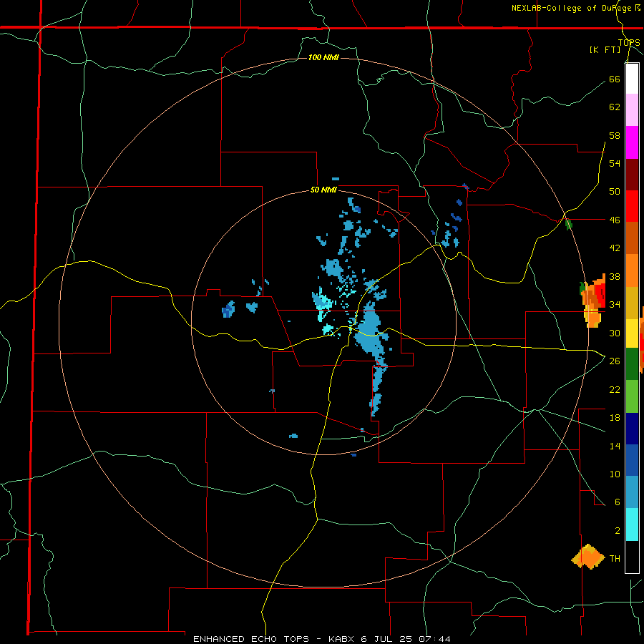644x644 pixels.
Task: Pick the gold legend swatch
Action: [632, 303]
